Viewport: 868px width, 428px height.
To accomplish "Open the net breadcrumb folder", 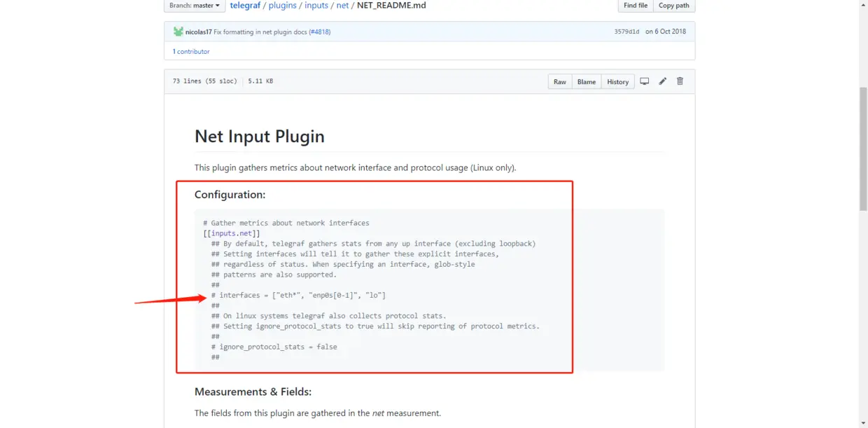I will (342, 6).
